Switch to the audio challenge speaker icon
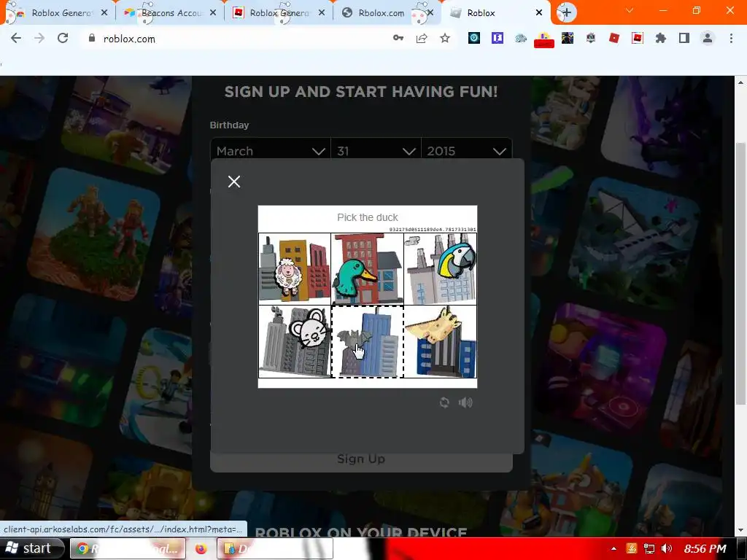747x560 pixels. (465, 402)
